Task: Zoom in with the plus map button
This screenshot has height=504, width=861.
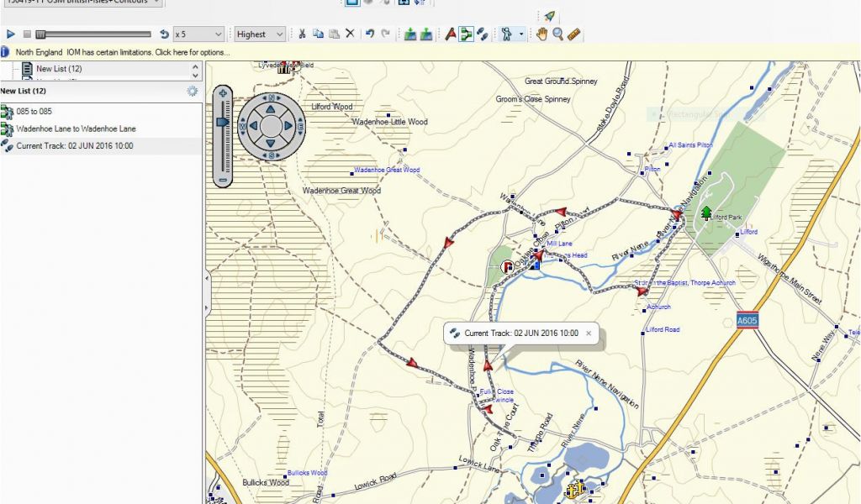Action: (223, 94)
